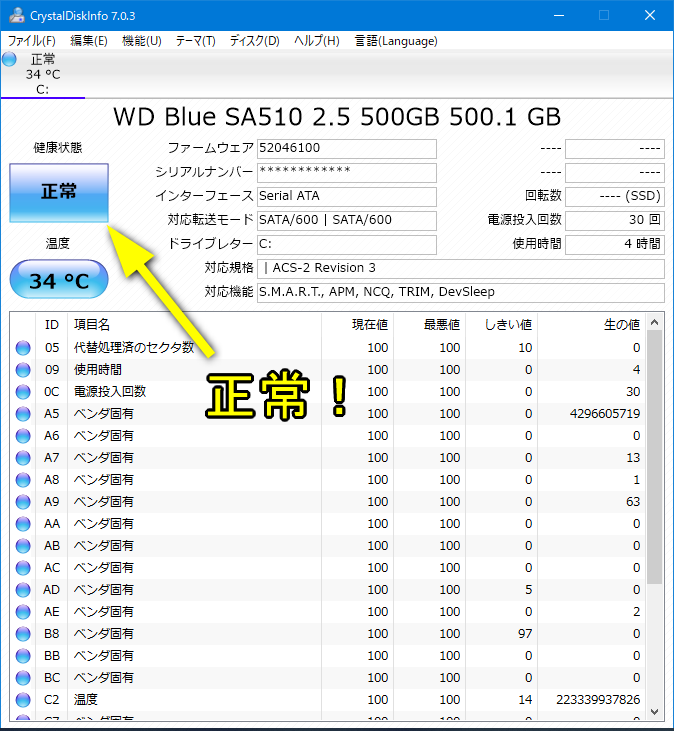Click status orb of row A7
The width and height of the screenshot is (674, 731).
point(23,458)
